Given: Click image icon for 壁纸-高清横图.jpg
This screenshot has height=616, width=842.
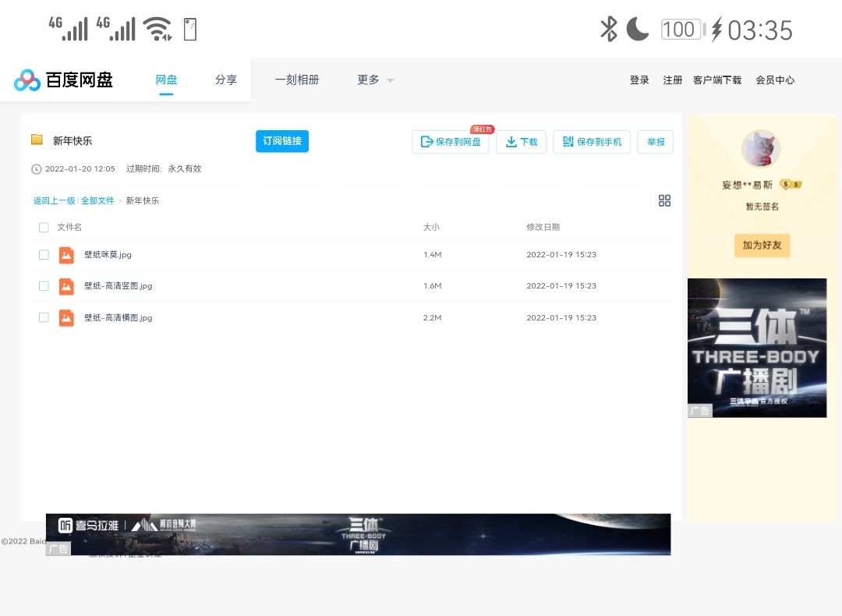Looking at the screenshot, I should point(66,318).
